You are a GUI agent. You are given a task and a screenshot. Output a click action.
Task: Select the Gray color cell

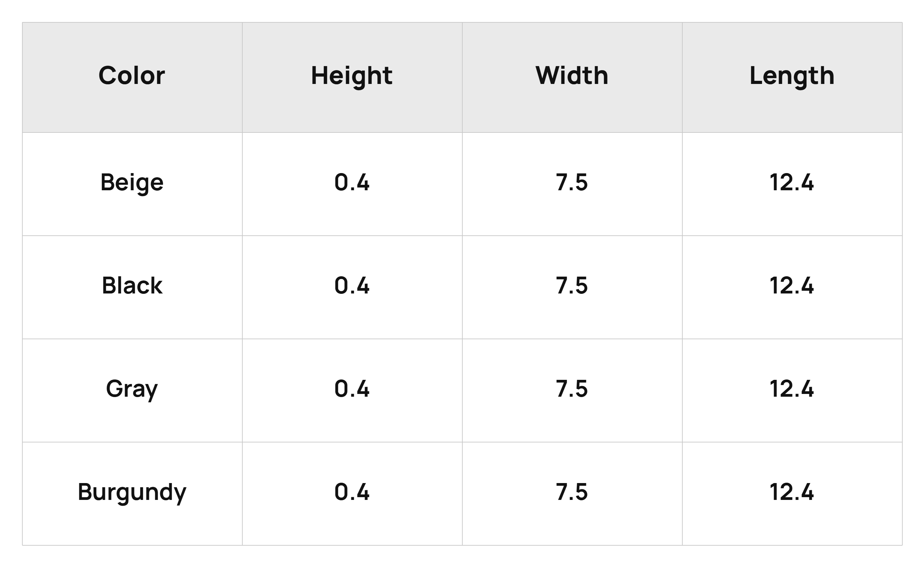(132, 390)
